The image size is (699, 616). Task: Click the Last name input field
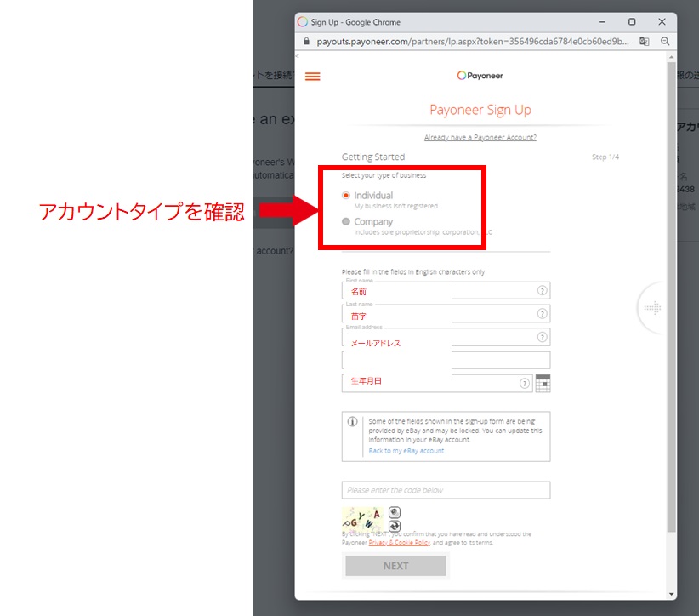tap(446, 314)
